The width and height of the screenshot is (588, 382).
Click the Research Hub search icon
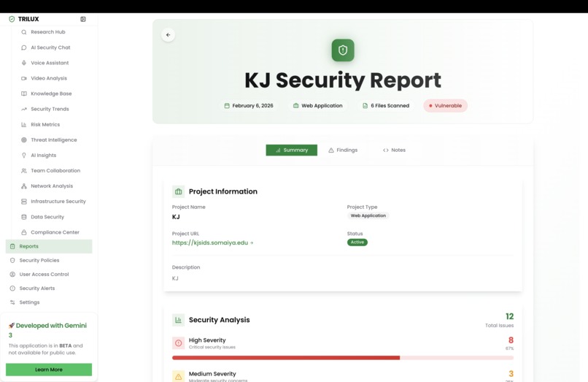click(24, 32)
